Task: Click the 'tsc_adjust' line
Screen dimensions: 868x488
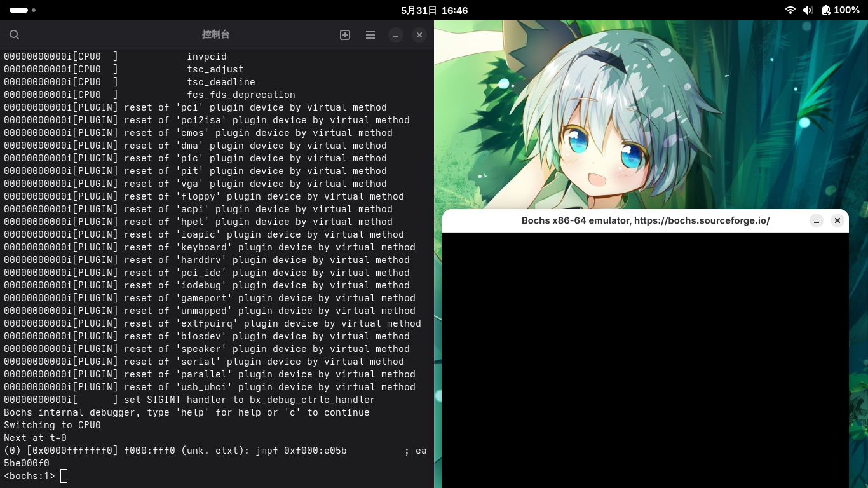Action: pyautogui.click(x=124, y=69)
